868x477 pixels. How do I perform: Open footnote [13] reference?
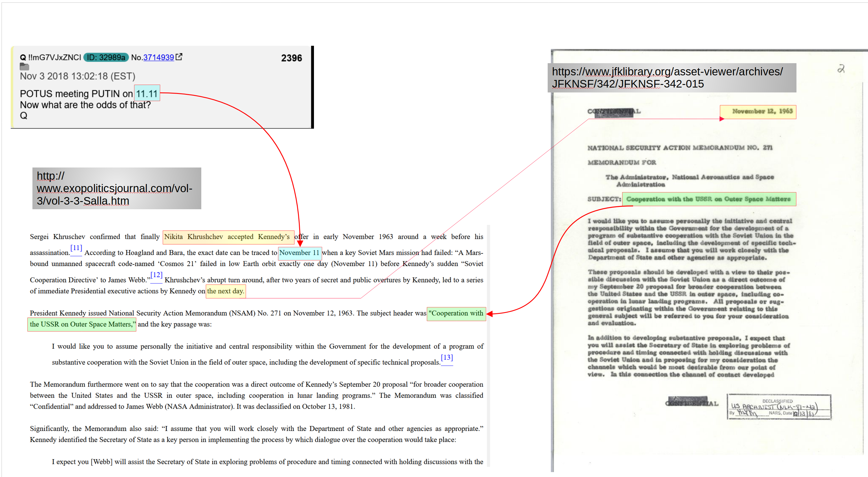(x=447, y=357)
